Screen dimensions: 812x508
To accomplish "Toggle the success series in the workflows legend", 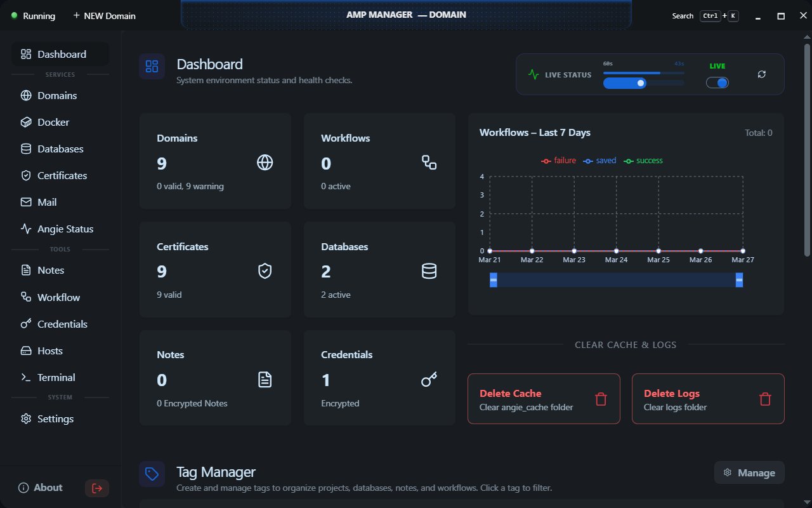I will (643, 160).
